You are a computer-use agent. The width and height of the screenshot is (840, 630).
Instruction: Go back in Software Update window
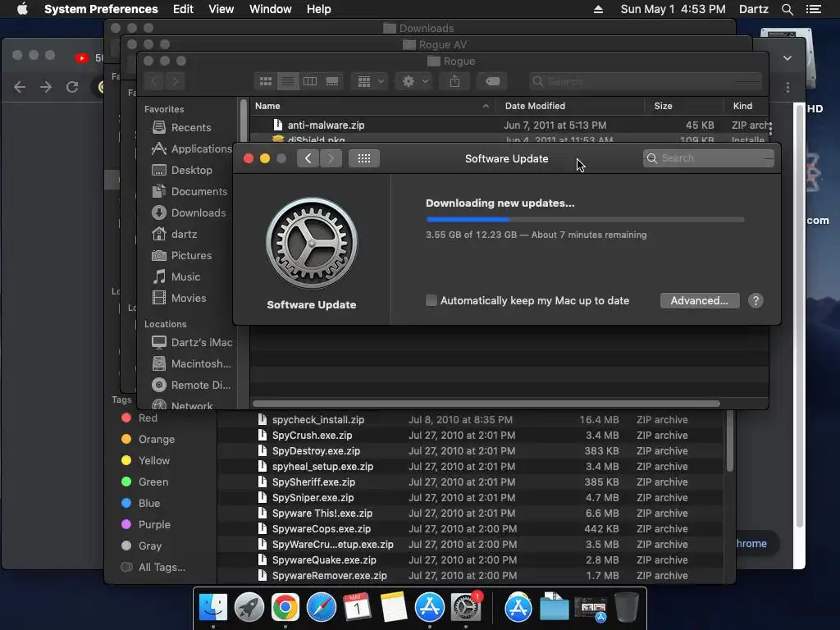(308, 158)
